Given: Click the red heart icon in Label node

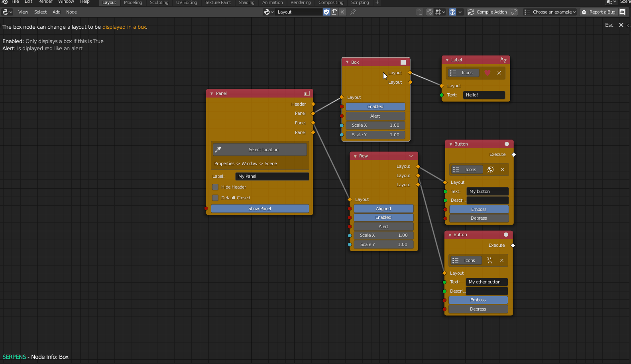Looking at the screenshot, I should (487, 73).
